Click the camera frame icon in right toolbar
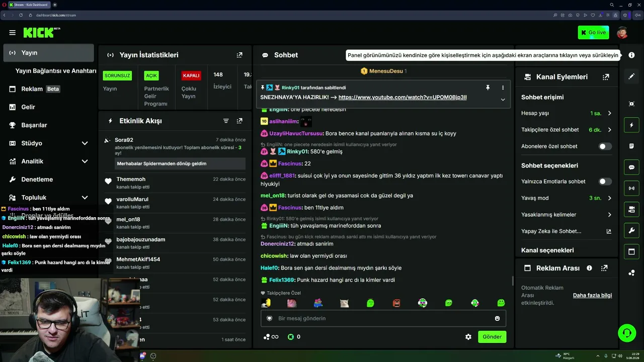 pyautogui.click(x=631, y=104)
